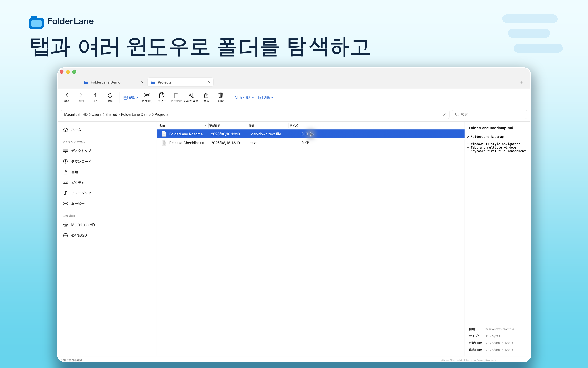Click the green zoom window button
588x368 pixels.
(74, 72)
